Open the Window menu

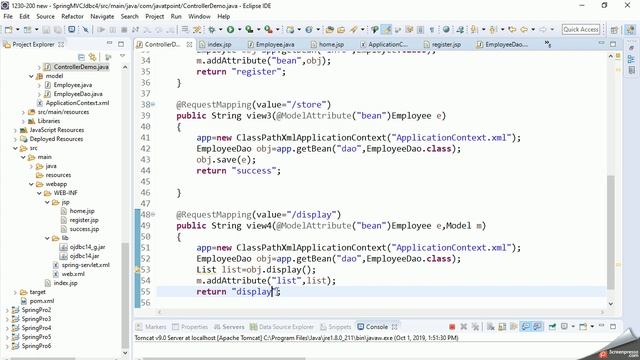coord(199,16)
